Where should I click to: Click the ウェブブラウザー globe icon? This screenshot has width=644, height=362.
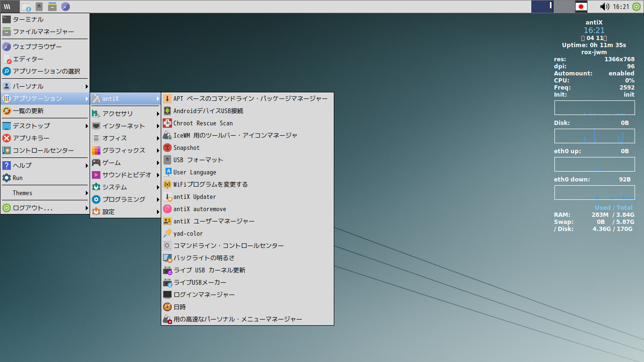[7, 47]
